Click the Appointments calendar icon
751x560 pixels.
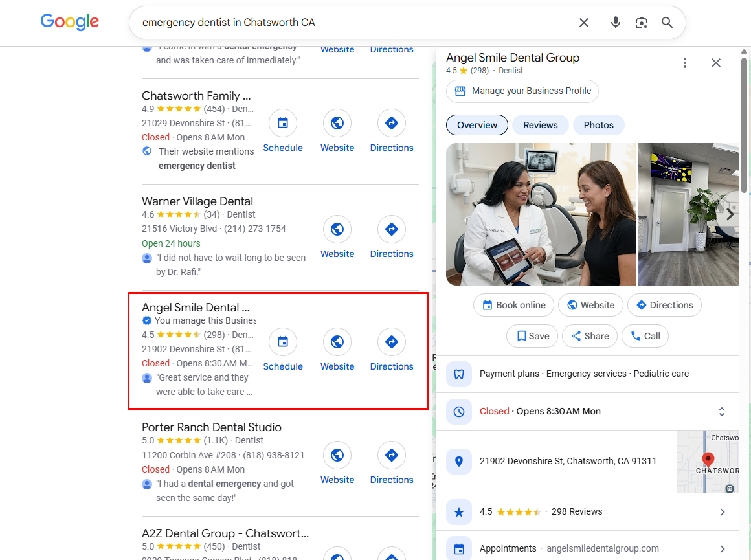[459, 549]
